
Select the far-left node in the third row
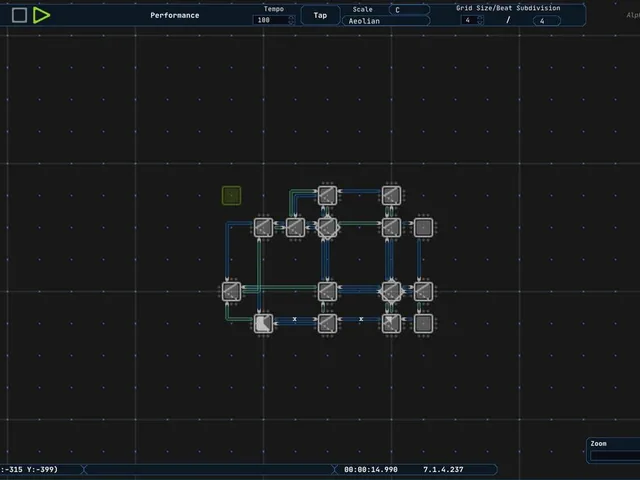pyautogui.click(x=231, y=291)
